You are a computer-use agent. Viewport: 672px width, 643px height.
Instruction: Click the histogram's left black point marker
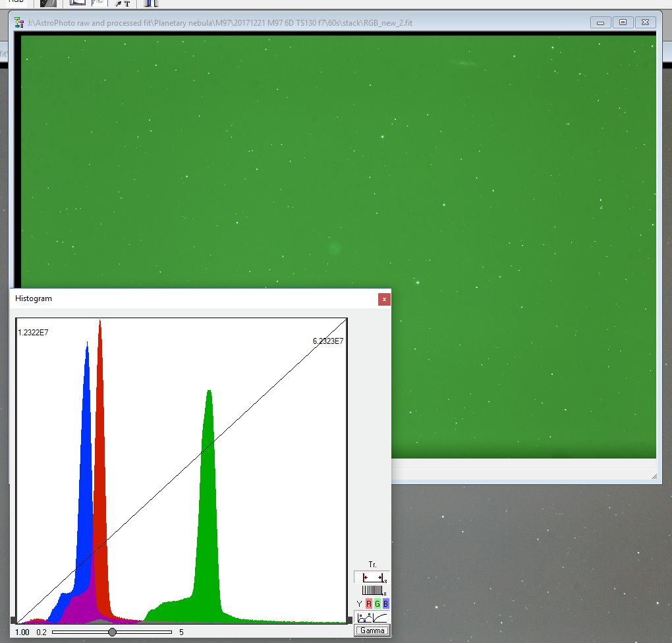13,621
